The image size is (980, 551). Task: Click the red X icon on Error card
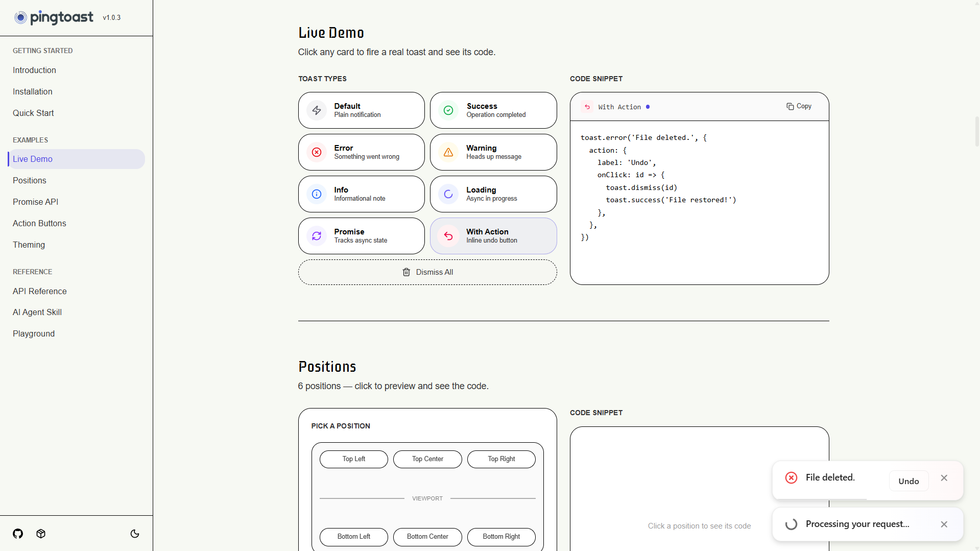[x=317, y=152]
